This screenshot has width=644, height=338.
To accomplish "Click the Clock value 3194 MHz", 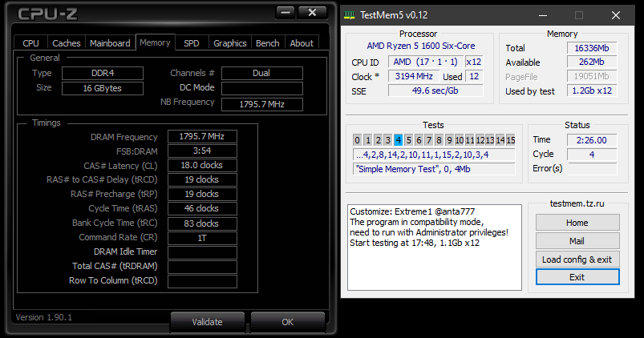I will pos(414,76).
